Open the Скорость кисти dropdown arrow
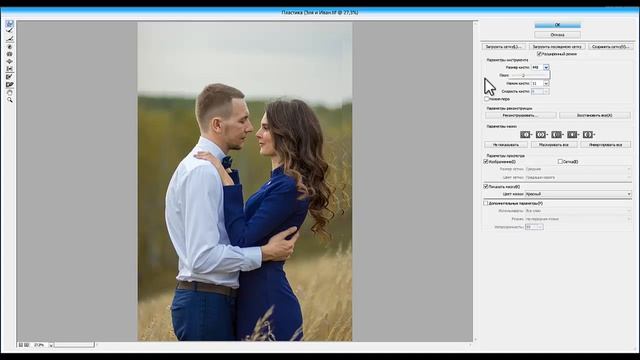The image size is (640, 360). [x=546, y=91]
